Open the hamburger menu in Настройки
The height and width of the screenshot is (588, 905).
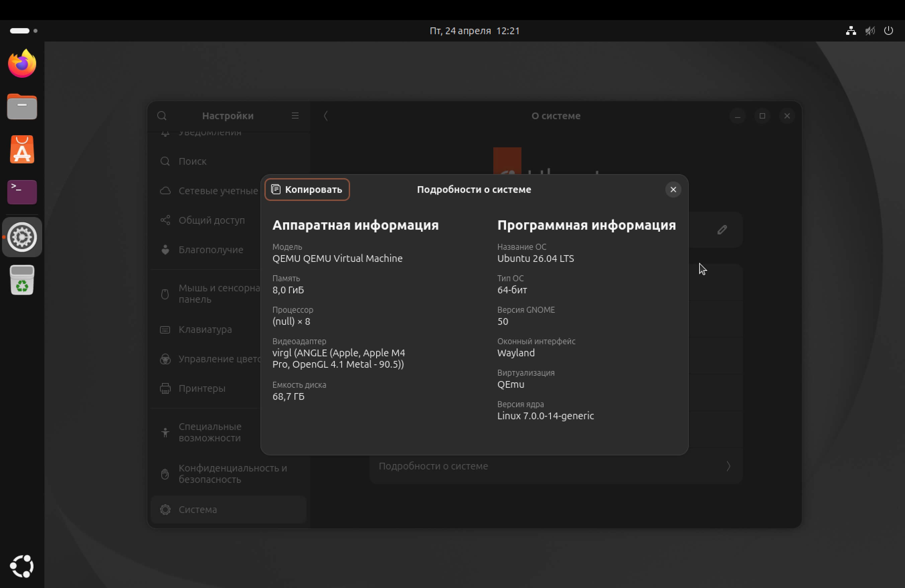[296, 116]
